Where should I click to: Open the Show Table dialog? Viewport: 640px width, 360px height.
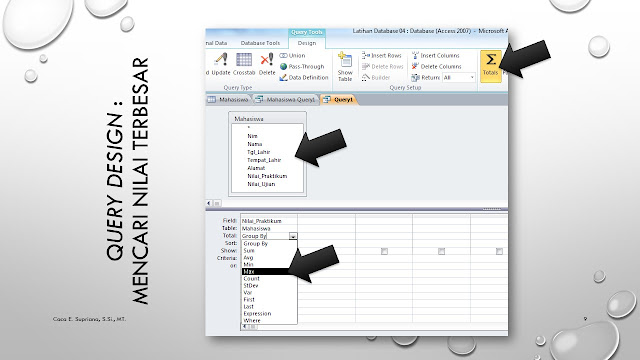pyautogui.click(x=345, y=67)
